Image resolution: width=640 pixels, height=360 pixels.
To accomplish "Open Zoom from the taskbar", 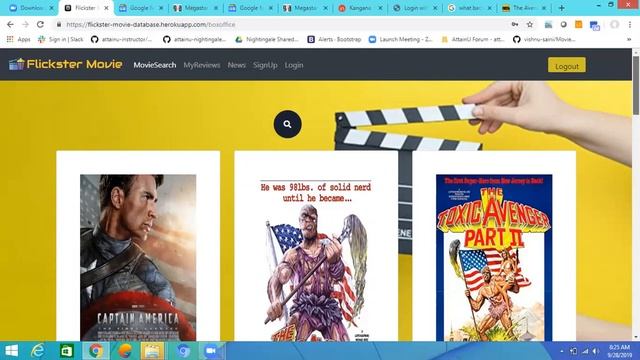I will tap(211, 351).
